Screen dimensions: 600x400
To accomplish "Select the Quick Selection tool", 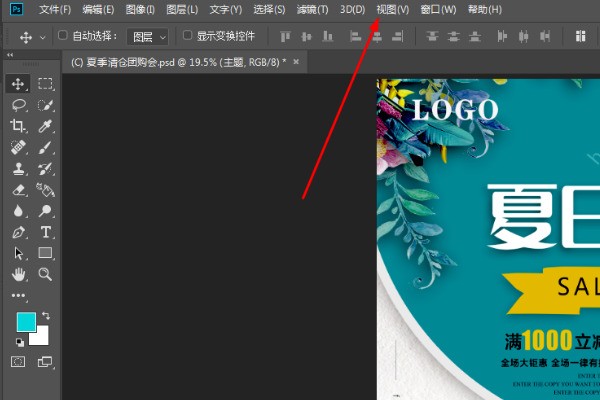I will pos(45,105).
